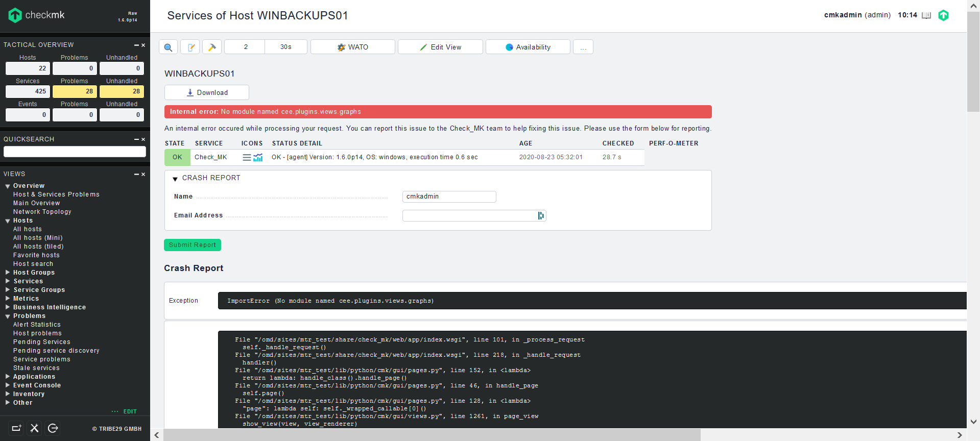Sort the table by the STATE column header
The width and height of the screenshot is (980, 441).
pos(175,143)
